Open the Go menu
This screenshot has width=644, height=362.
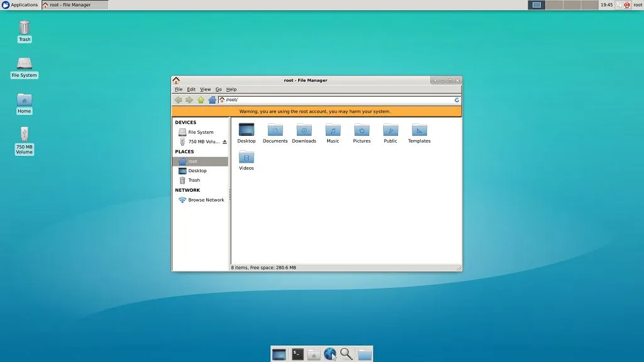(x=218, y=89)
